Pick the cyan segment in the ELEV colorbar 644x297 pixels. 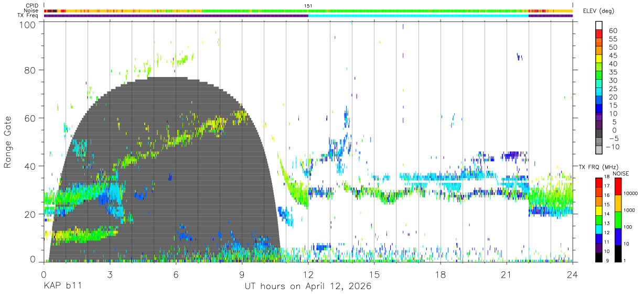(599, 92)
